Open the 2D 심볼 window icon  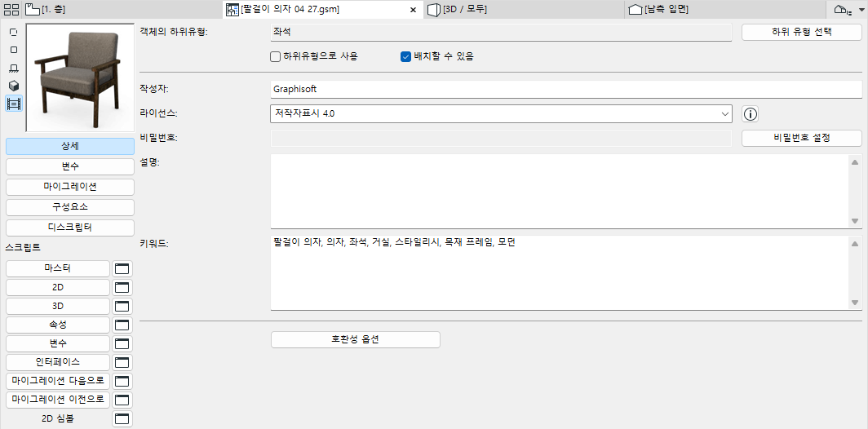pyautogui.click(x=122, y=418)
